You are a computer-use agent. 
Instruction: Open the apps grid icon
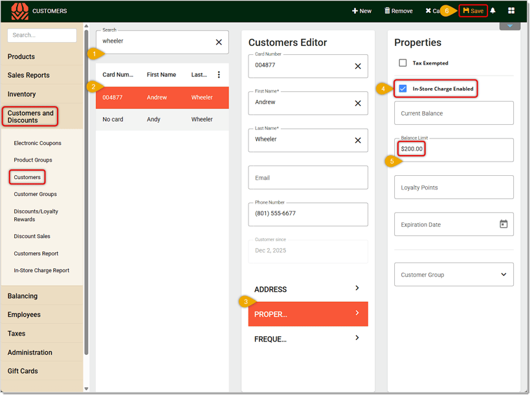click(513, 10)
